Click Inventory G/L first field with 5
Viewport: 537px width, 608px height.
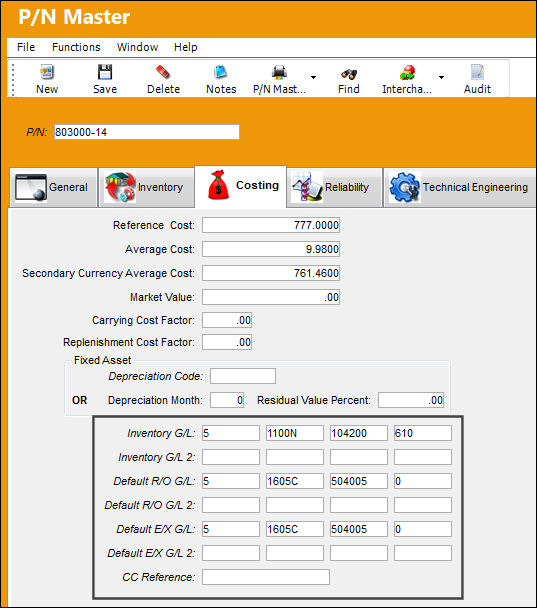(x=231, y=433)
